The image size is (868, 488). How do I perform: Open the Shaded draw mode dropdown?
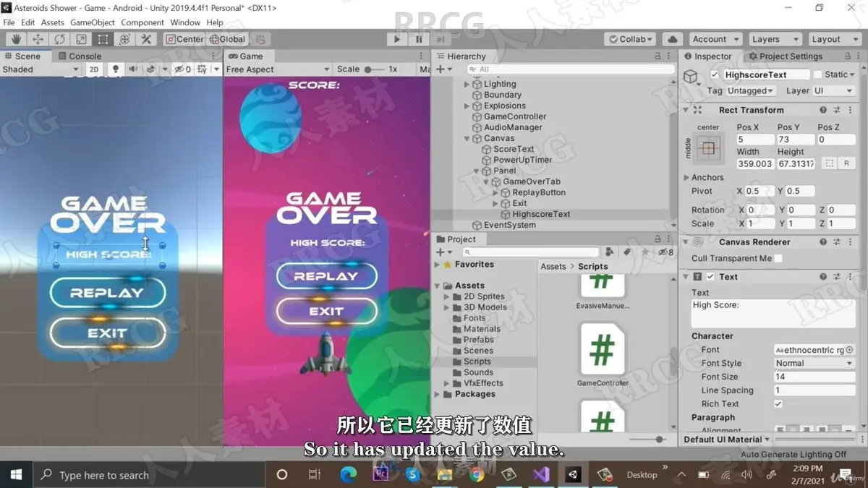tap(41, 69)
